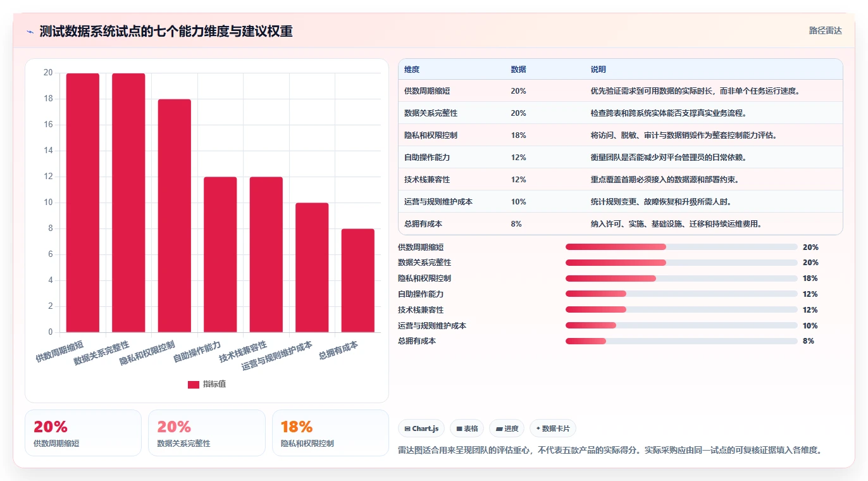
Task: Select the 隐私和权限控制 cell in the table
Action: pos(431,135)
